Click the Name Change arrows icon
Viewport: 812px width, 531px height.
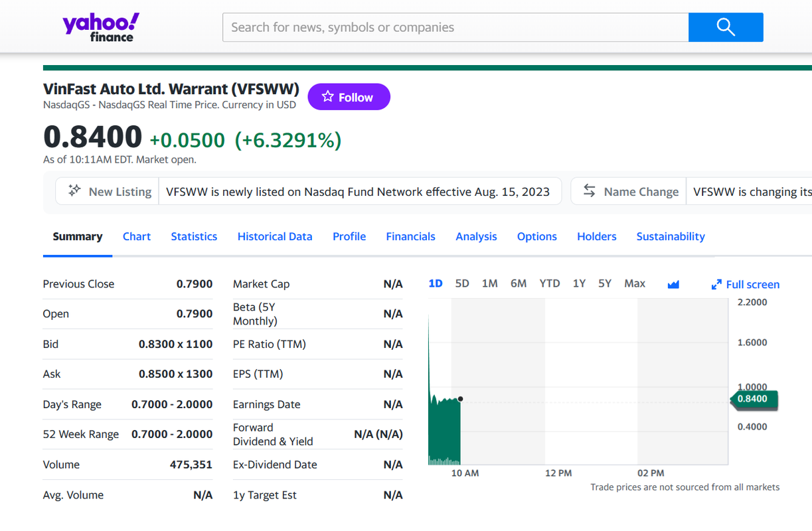pyautogui.click(x=589, y=190)
